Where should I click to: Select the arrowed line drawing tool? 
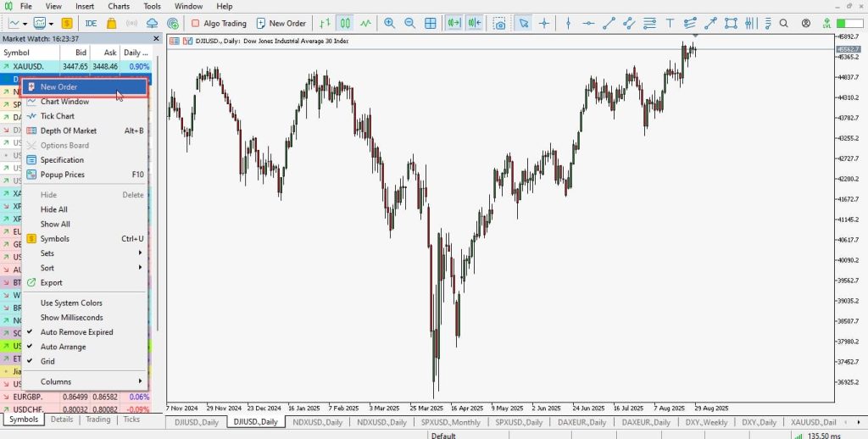coord(711,23)
